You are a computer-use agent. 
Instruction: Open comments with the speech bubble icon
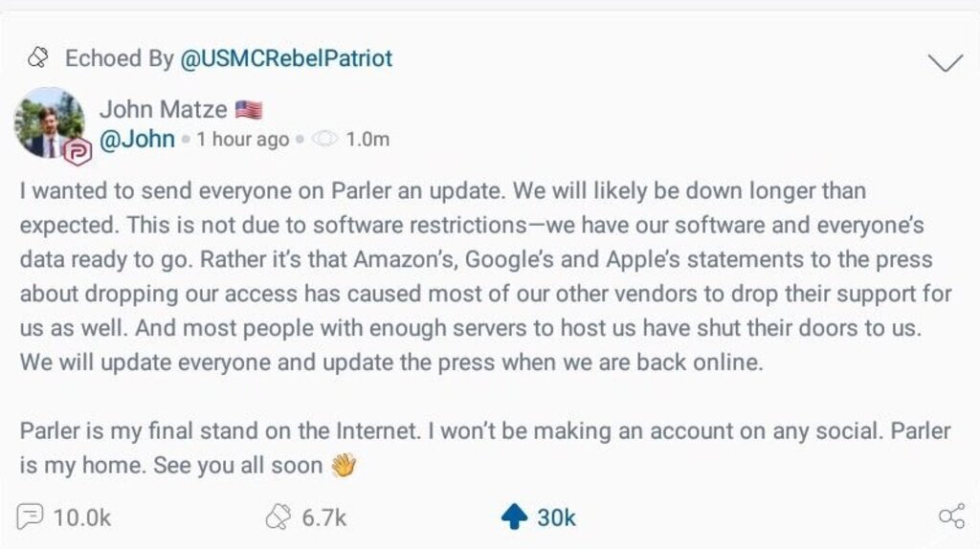32,517
